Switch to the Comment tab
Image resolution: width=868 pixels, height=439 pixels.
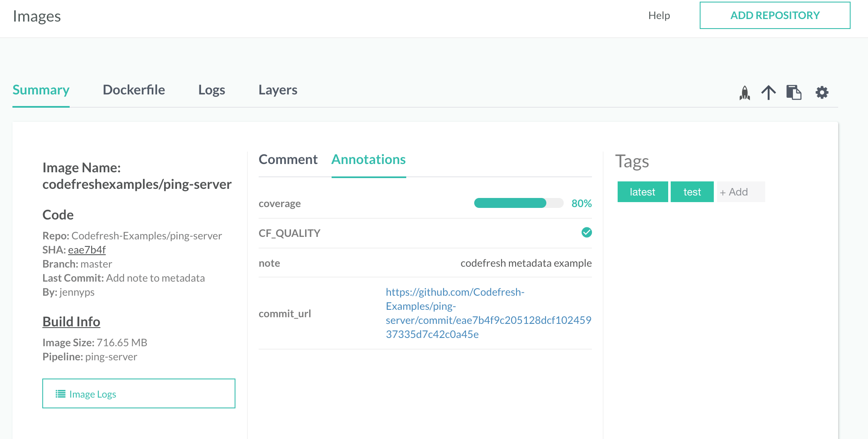coord(288,159)
